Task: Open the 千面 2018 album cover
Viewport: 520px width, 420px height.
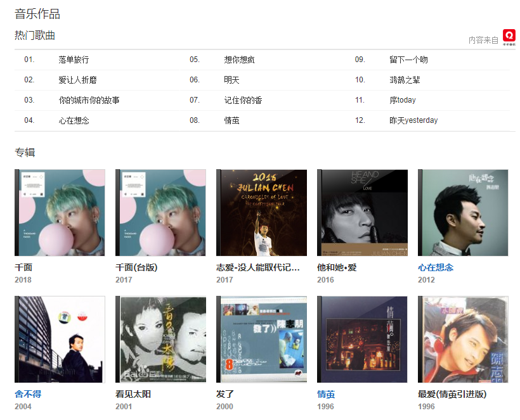Action: point(60,213)
